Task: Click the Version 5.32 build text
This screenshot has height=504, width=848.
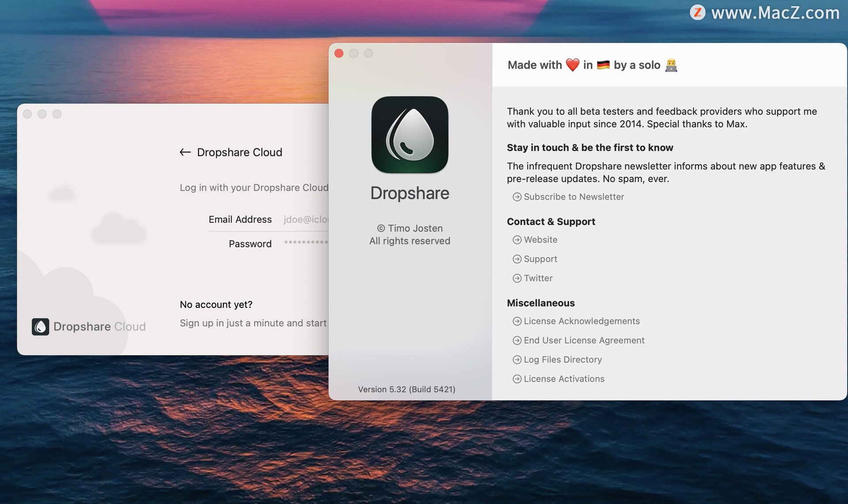Action: pos(406,389)
